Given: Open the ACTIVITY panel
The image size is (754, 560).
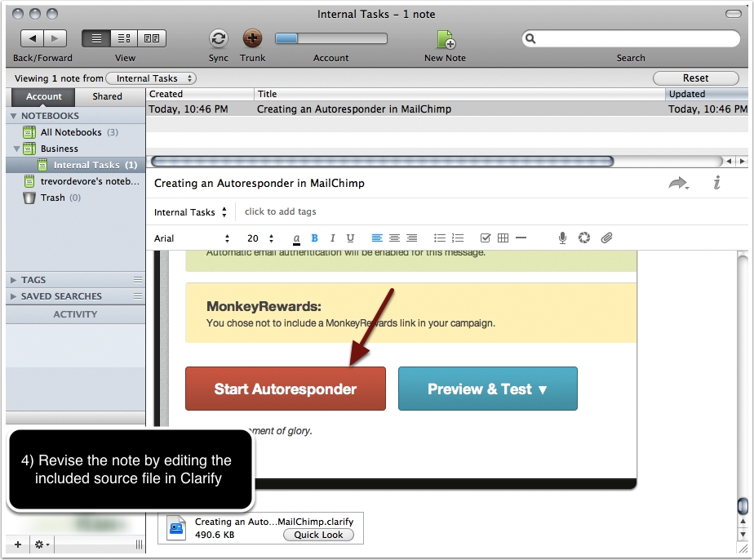Looking at the screenshot, I should click(x=76, y=314).
